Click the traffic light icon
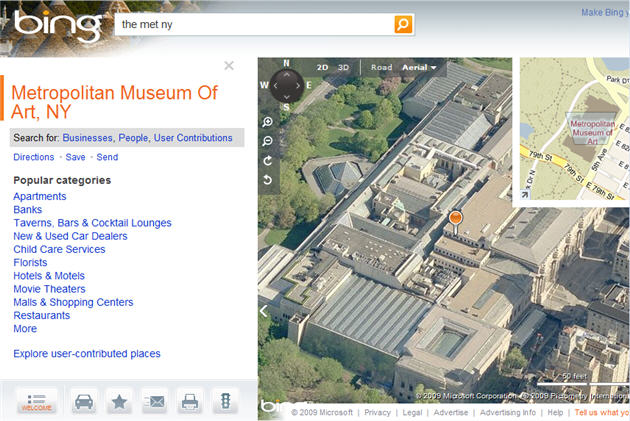 (x=225, y=402)
